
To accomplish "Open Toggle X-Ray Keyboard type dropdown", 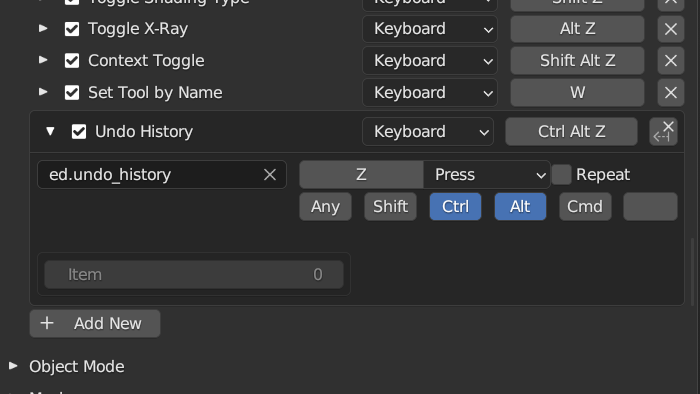I will 429,29.
